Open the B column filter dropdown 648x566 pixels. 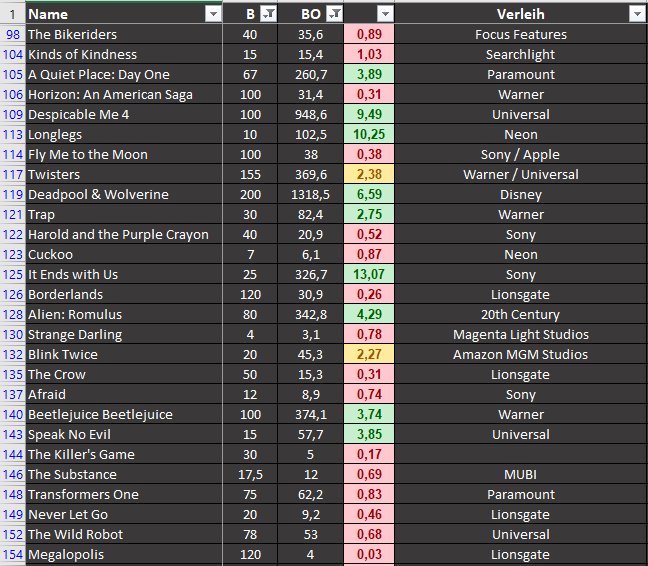[269, 14]
